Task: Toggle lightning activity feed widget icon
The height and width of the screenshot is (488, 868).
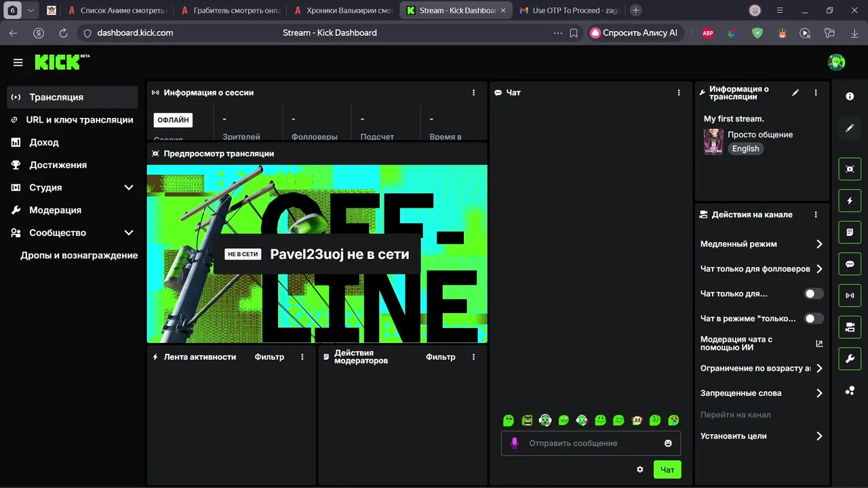Action: (850, 201)
